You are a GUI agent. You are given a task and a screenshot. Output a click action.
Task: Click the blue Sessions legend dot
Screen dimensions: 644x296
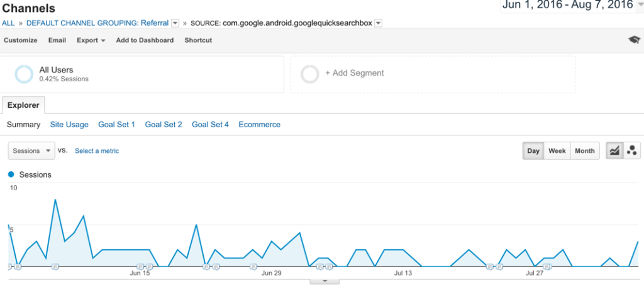[x=11, y=174]
